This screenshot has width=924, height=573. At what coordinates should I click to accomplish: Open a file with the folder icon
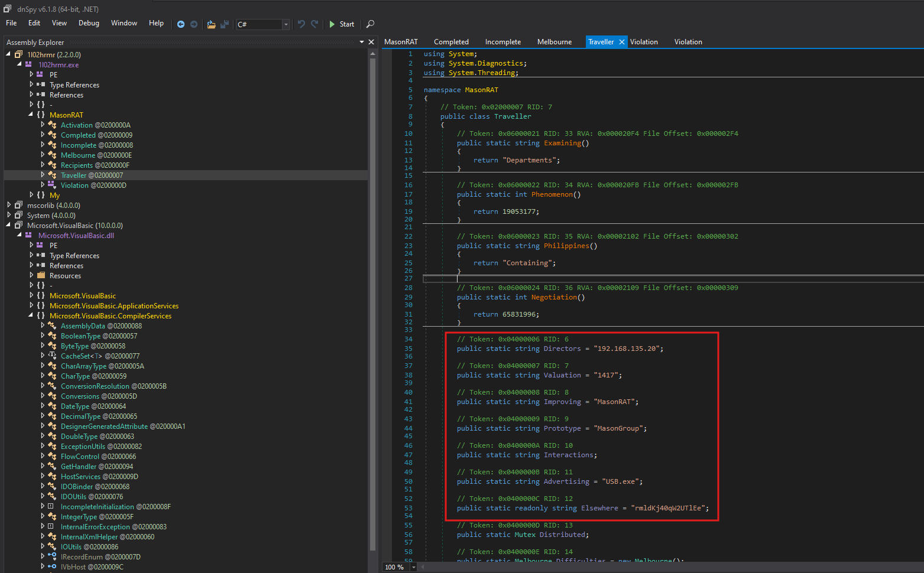click(211, 24)
